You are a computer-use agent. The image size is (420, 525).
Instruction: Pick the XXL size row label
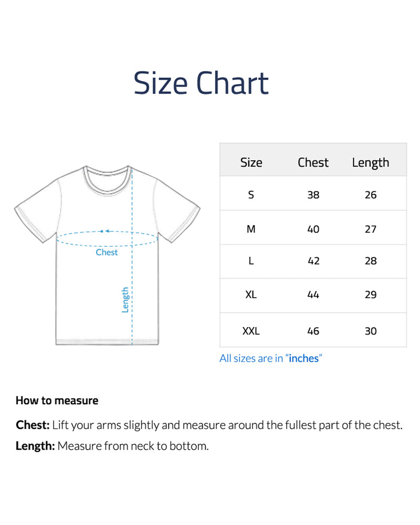(x=251, y=331)
